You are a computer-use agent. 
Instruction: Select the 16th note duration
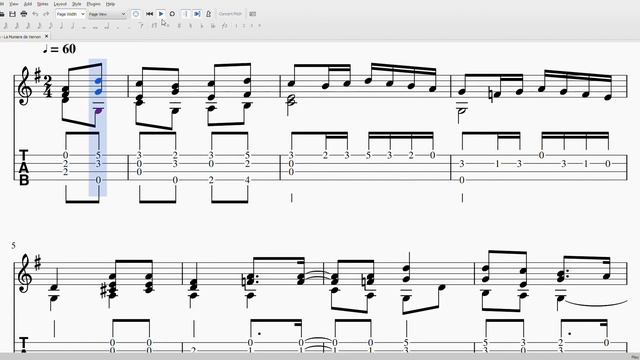click(39, 26)
